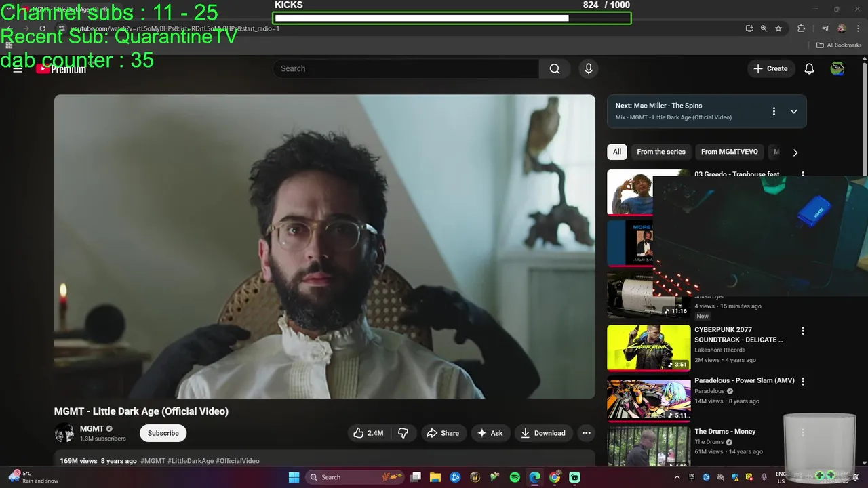Open All Bookmarks folder
This screenshot has height=488, width=868.
coord(839,45)
